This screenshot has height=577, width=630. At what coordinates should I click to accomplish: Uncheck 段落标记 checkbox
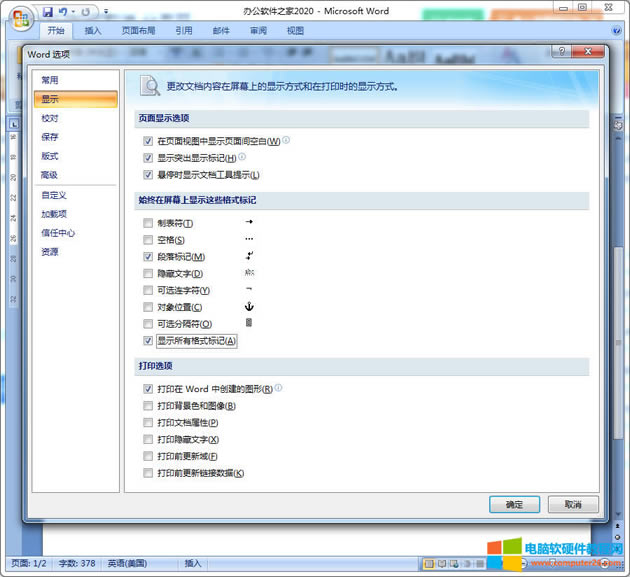pos(148,257)
